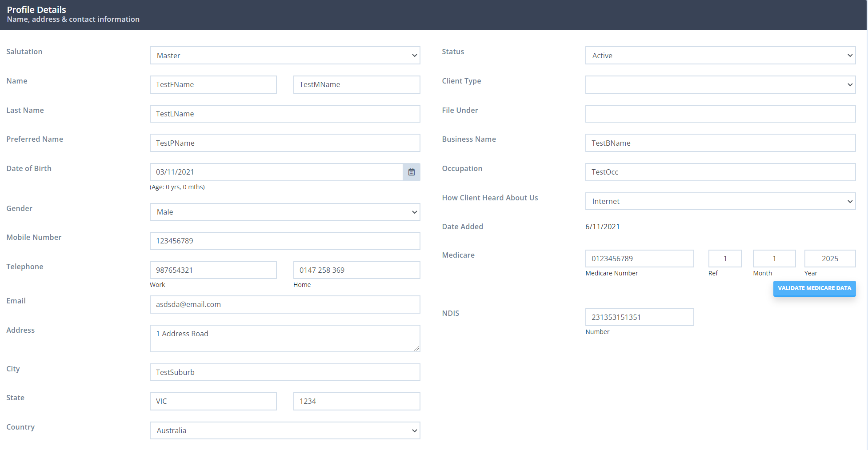The height and width of the screenshot is (450, 868).
Task: Click the Address text area
Action: pyautogui.click(x=285, y=338)
